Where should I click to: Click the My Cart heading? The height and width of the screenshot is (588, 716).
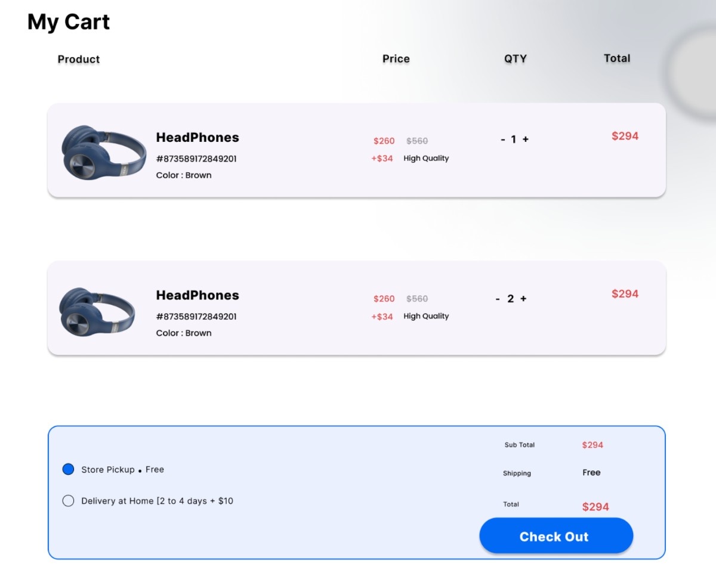point(69,22)
